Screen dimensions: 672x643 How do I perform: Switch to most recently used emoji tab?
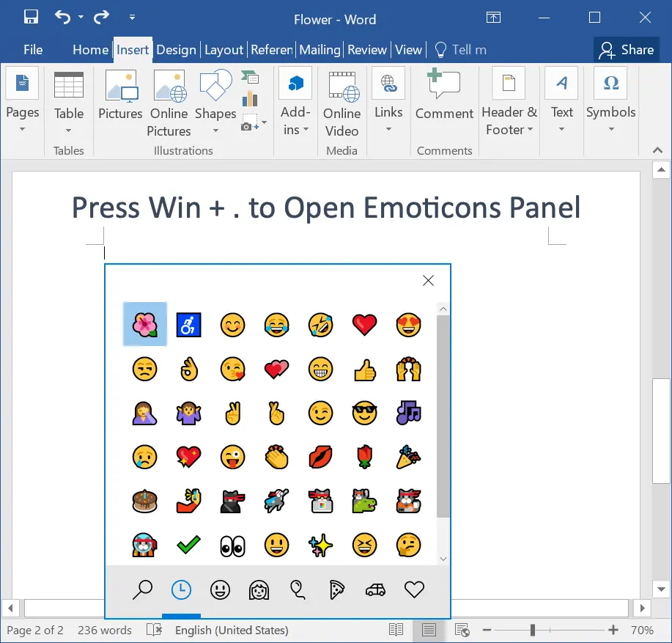(181, 590)
